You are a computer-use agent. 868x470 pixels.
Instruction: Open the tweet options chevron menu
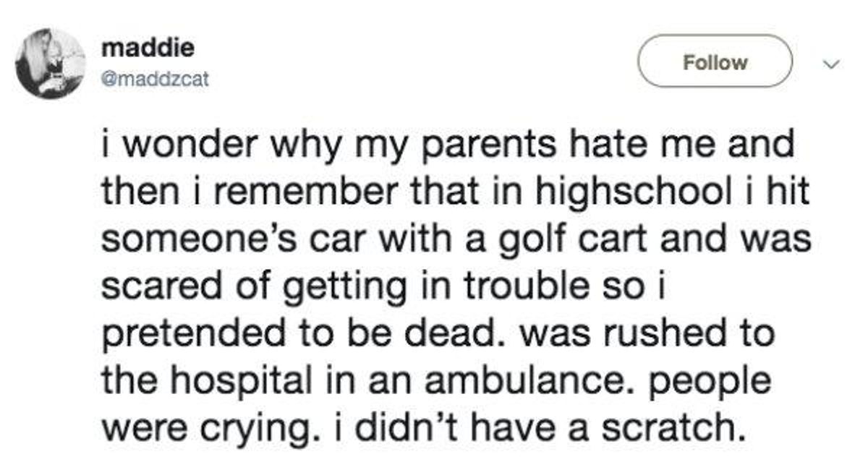[833, 64]
